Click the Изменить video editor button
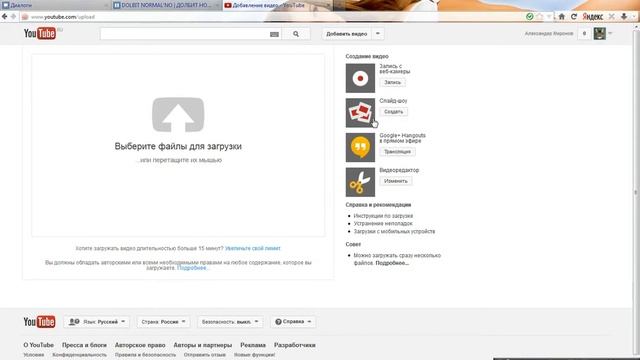 tap(396, 181)
